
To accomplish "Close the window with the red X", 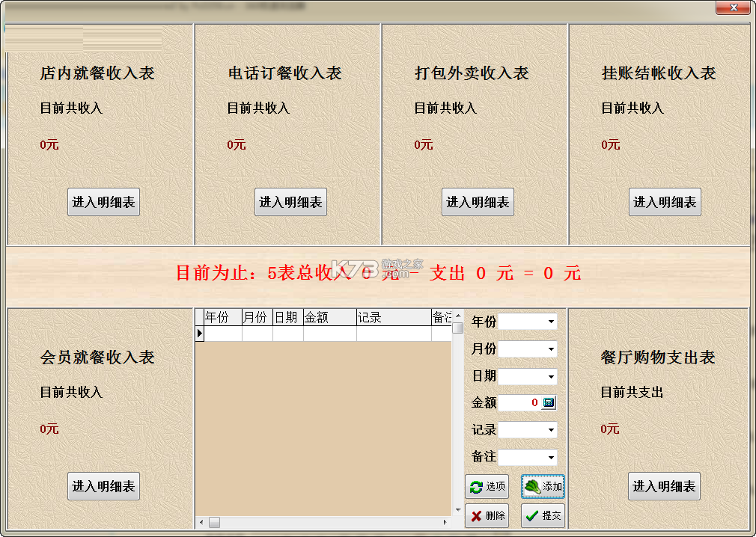I will tap(733, 7).
